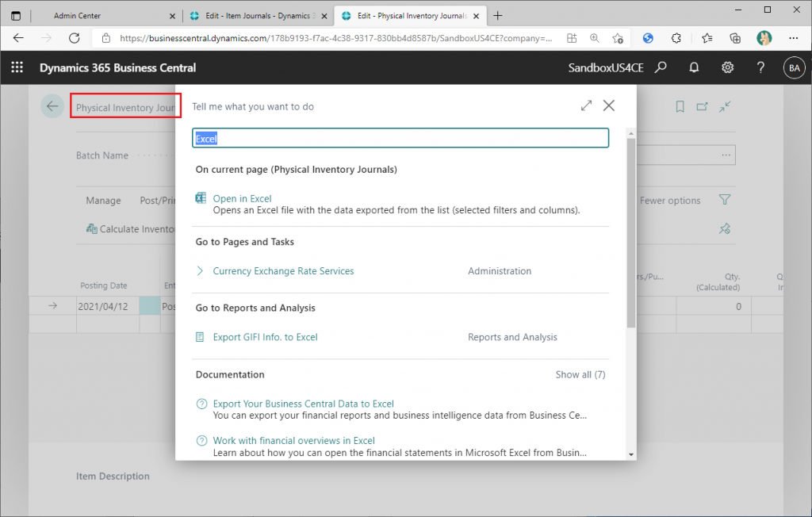Viewport: 812px width, 517px height.
Task: Click the SandboxUS4CE environment name
Action: tap(606, 68)
